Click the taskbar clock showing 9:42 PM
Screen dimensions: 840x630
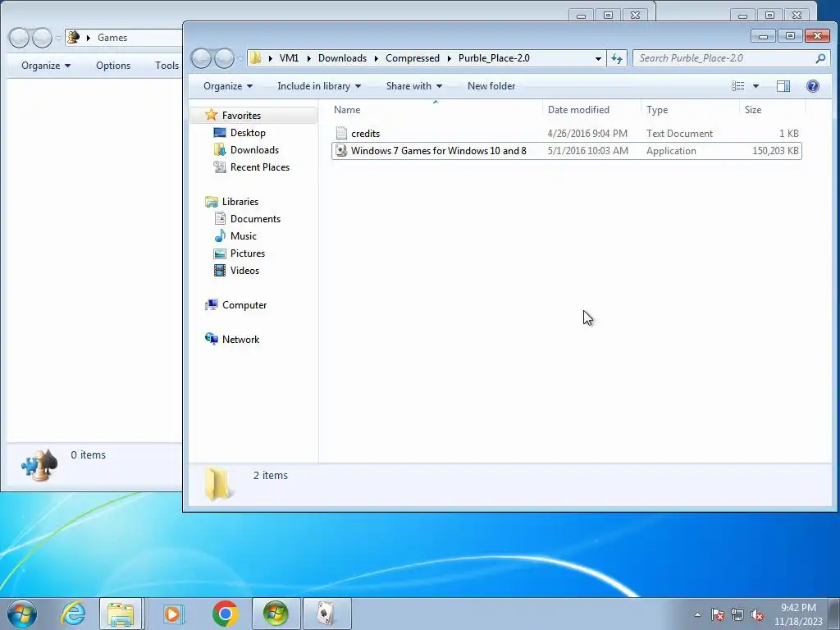point(798,614)
